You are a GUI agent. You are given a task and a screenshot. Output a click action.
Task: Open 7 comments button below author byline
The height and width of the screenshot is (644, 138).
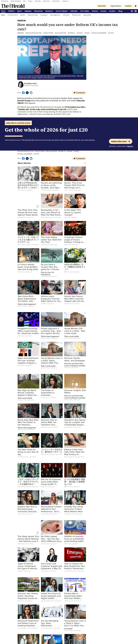[79, 93]
